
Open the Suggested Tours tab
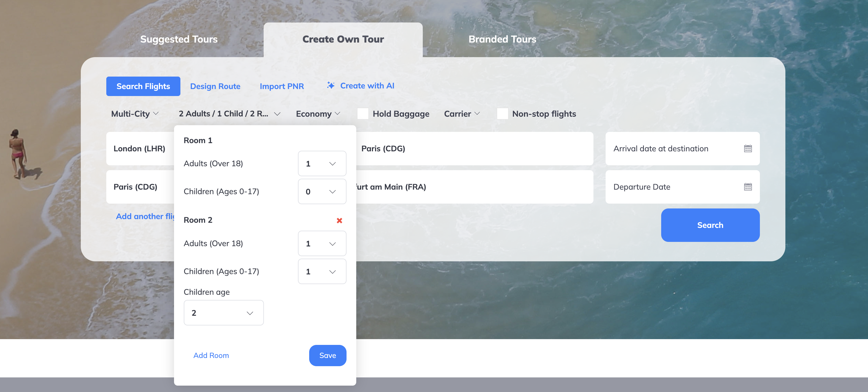point(179,39)
